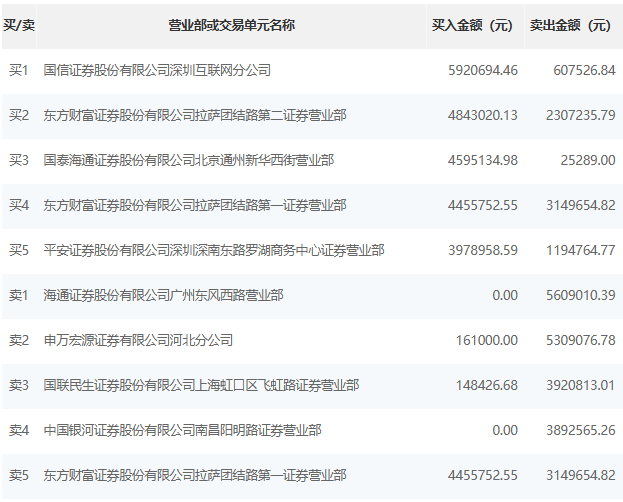The image size is (623, 502).
Task: Select sell amount 3892565.26
Action: coord(580,430)
